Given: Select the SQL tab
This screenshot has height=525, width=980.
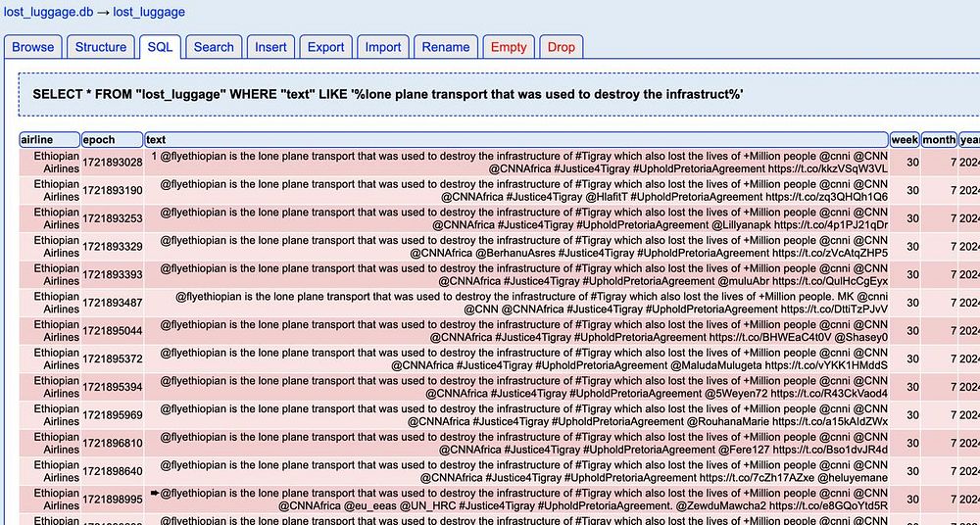Looking at the screenshot, I should pos(160,47).
